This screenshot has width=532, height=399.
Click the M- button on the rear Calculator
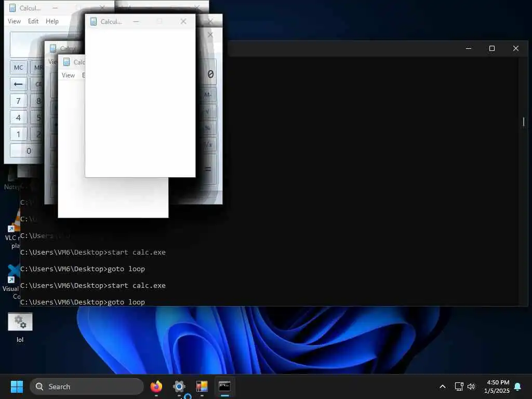coord(208,95)
